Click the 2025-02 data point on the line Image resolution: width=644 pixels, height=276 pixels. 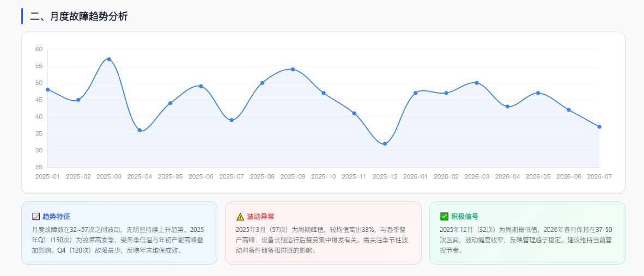(78, 100)
